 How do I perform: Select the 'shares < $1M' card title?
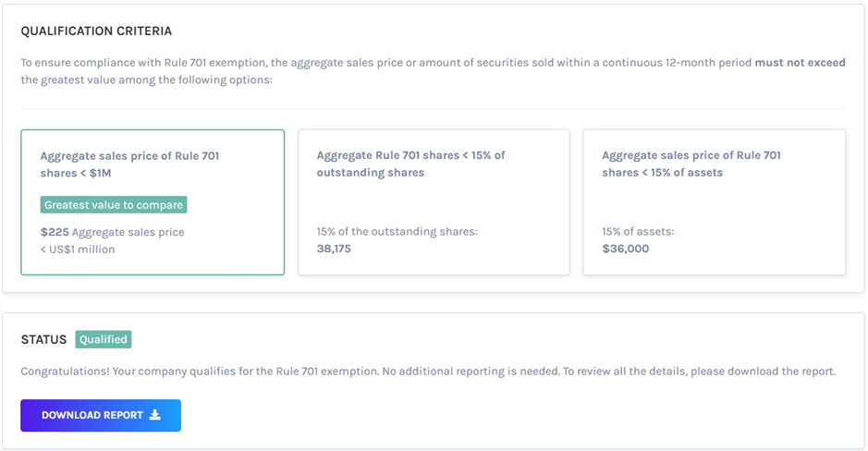tap(129, 165)
